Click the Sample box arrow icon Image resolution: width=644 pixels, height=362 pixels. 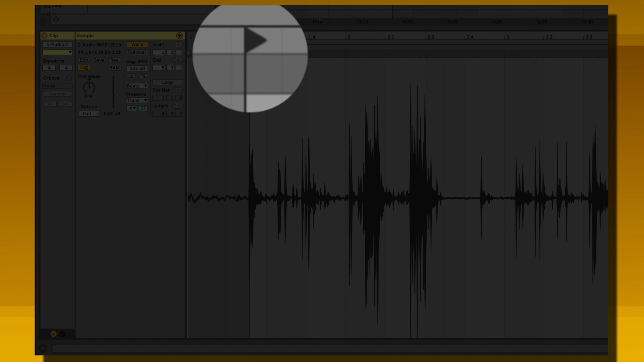tap(179, 36)
